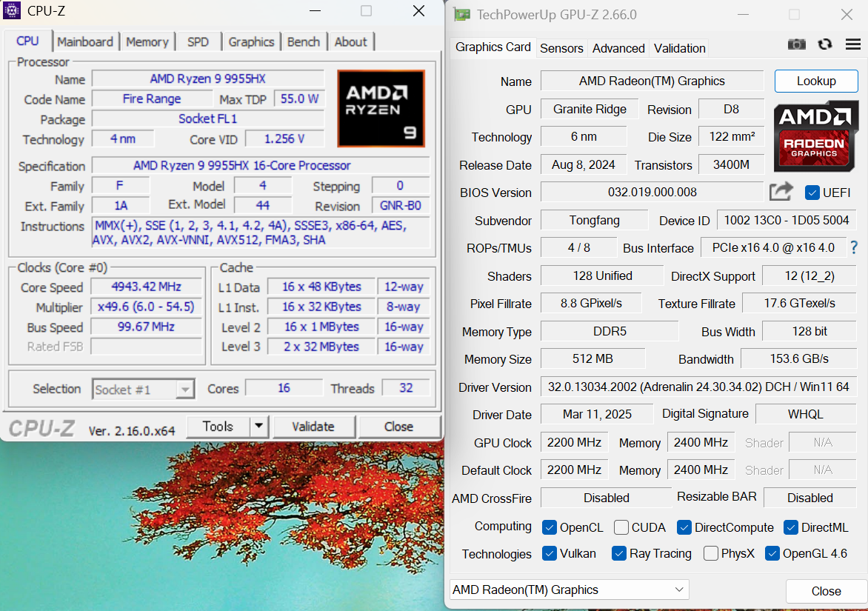Switch to the Mainboard tab in CPU-Z
The image size is (868, 611).
85,41
